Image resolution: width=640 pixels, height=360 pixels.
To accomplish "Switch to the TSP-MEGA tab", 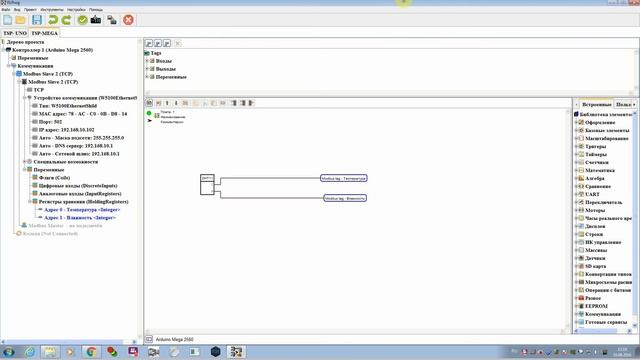I will coord(44,33).
